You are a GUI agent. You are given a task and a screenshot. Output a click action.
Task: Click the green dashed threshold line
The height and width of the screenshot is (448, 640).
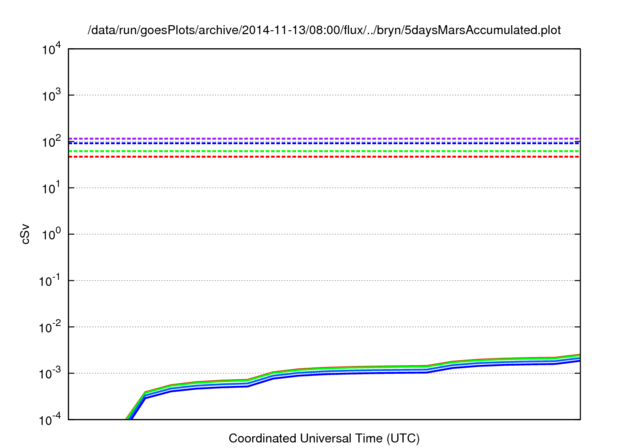(x=324, y=151)
